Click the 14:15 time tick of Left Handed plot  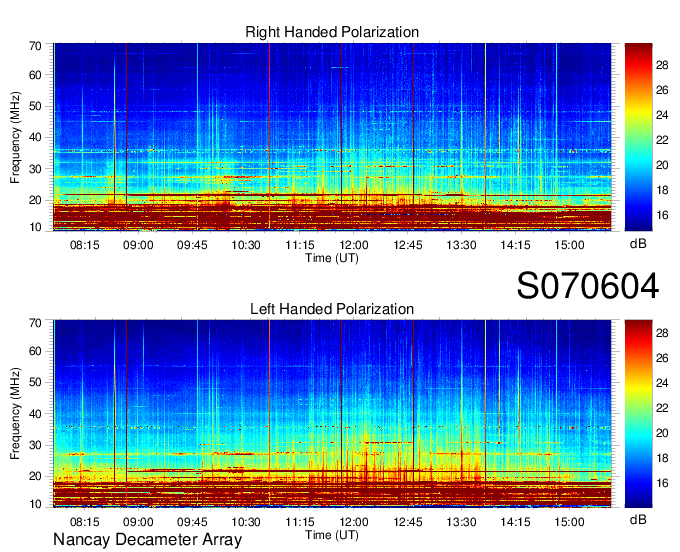tap(515, 522)
